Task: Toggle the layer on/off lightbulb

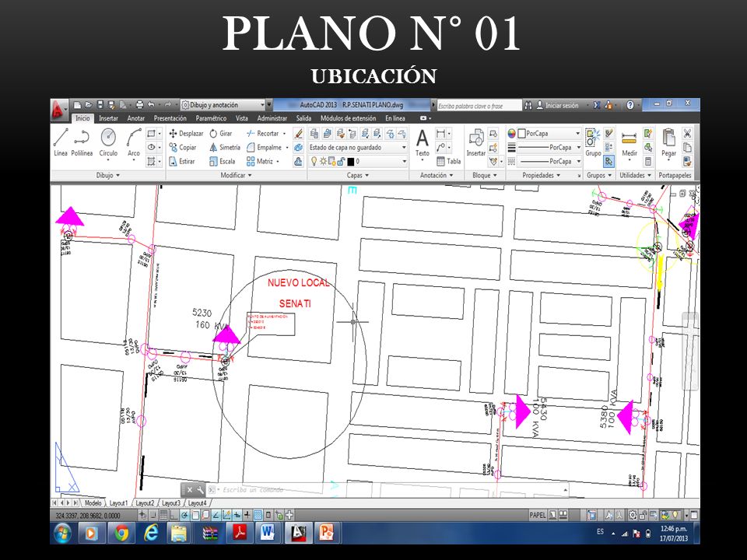Action: [314, 162]
